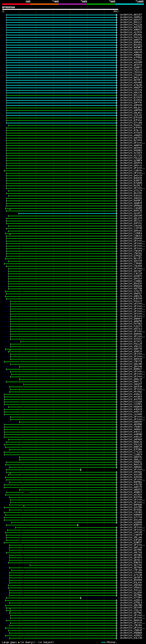
Task: Open hit UniRef100_A8IUV7
Action: [x=131, y=15]
